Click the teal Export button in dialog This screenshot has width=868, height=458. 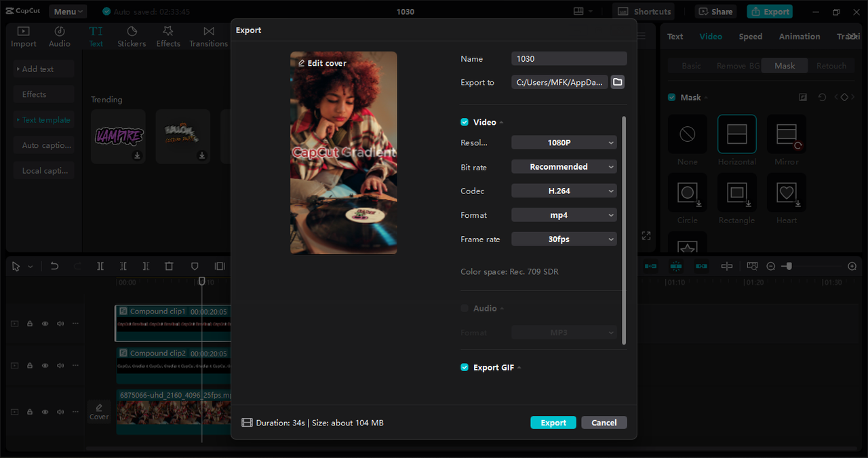553,423
